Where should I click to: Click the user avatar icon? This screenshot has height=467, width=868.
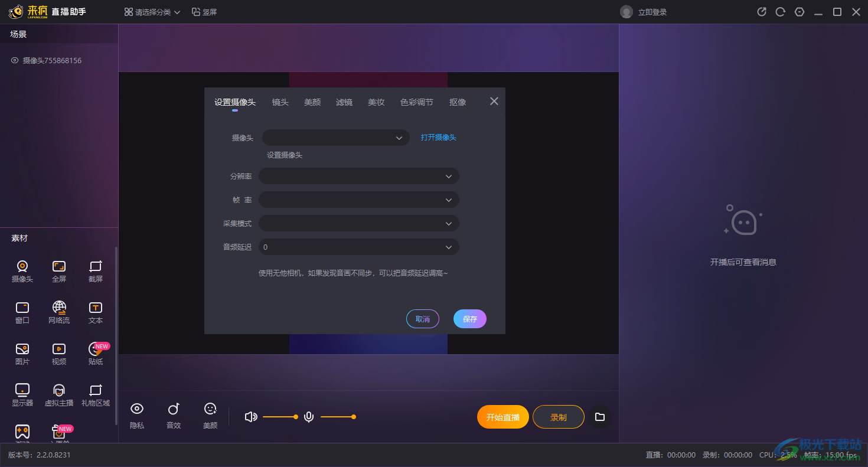click(x=626, y=12)
